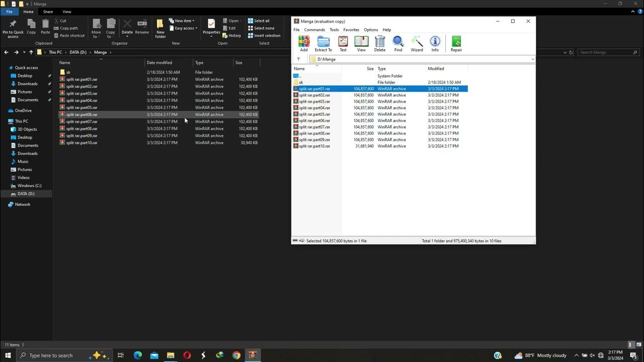The width and height of the screenshot is (644, 362).
Task: Open the Easy access dropdown
Action: [x=183, y=28]
